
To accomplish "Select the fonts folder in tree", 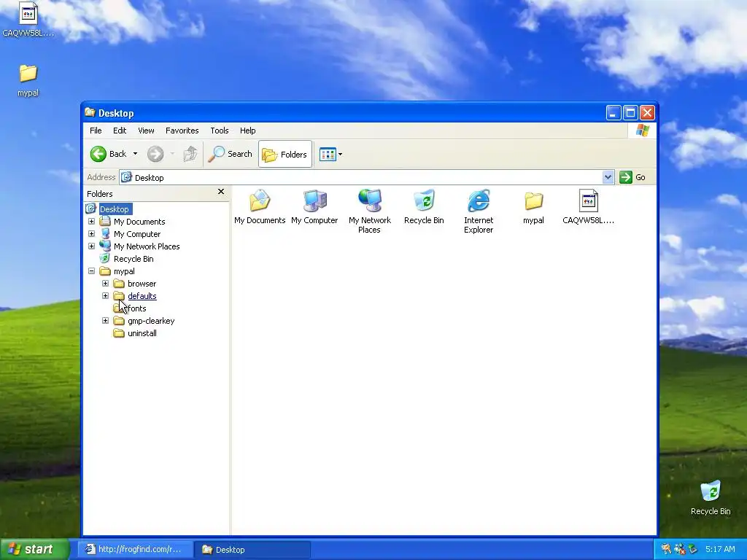I will click(136, 308).
